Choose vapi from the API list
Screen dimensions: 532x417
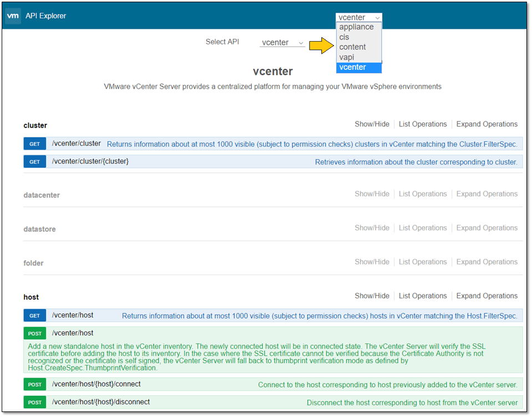(x=358, y=57)
